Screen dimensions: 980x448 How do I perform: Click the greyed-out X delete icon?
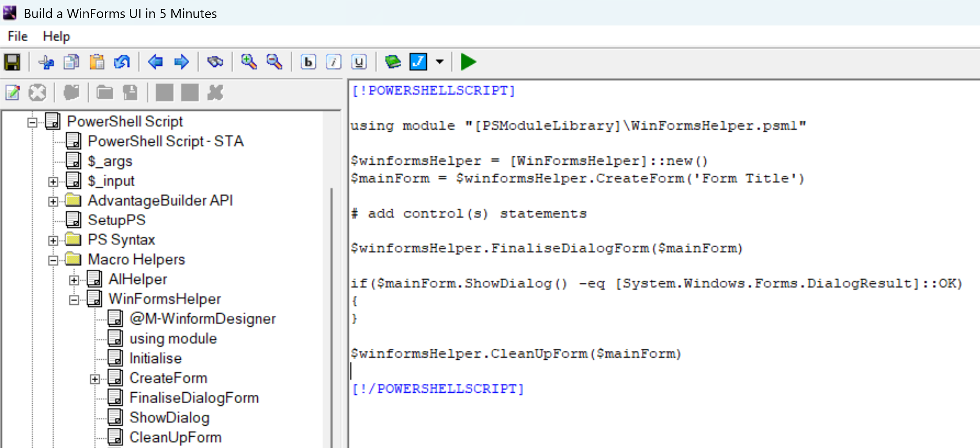pyautogui.click(x=215, y=93)
